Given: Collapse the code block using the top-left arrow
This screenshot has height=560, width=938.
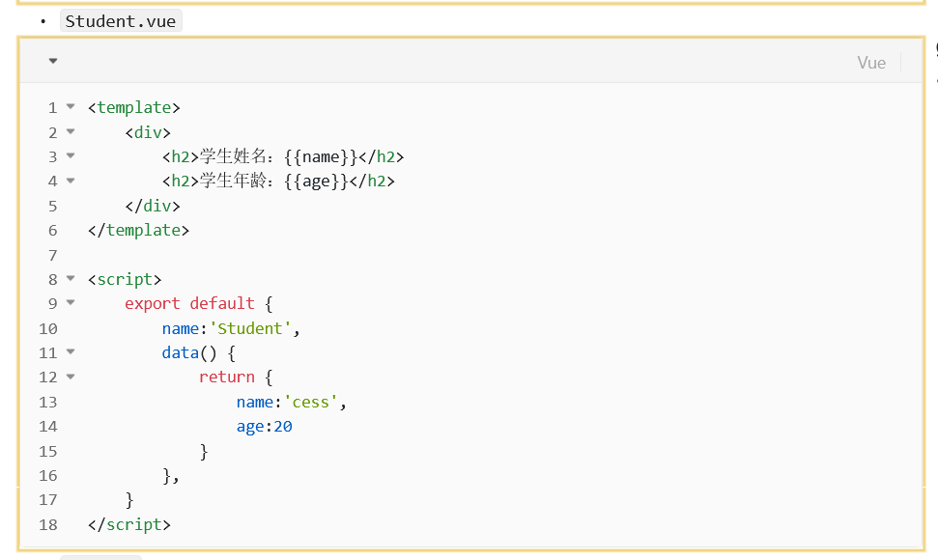Looking at the screenshot, I should 53,61.
